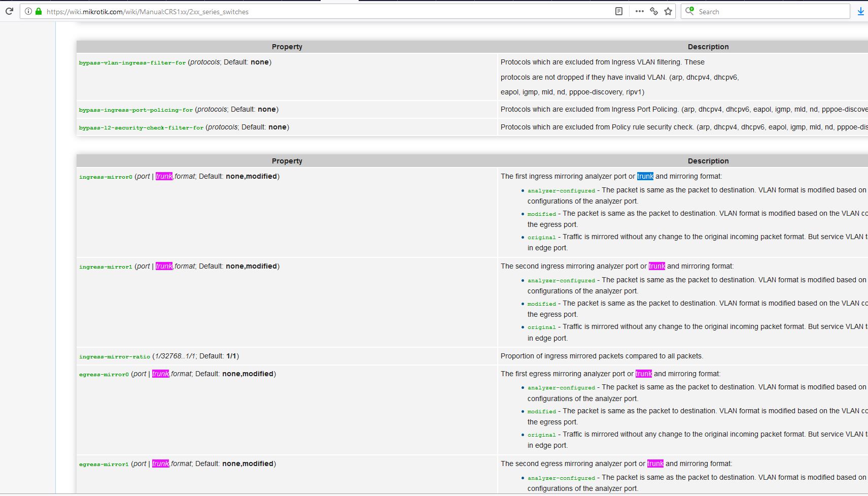Click modified bullet under second ingress mirroring description
This screenshot has height=496, width=868.
point(542,304)
